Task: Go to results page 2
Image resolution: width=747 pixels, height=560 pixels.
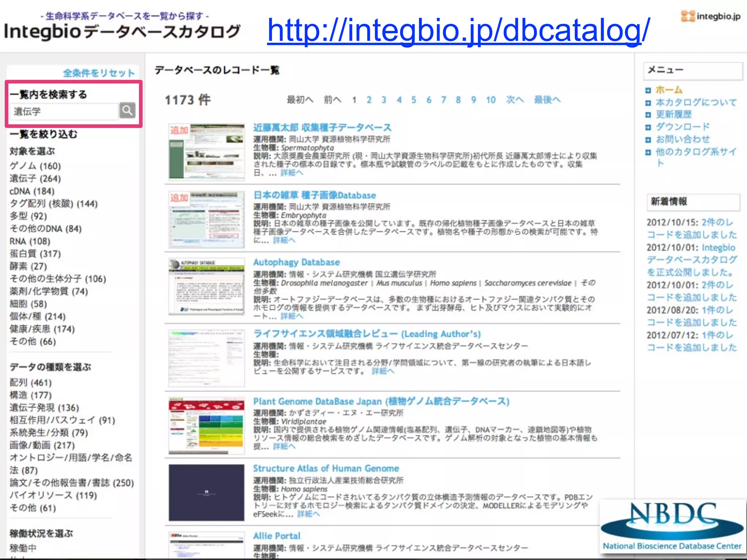Action: pyautogui.click(x=369, y=100)
